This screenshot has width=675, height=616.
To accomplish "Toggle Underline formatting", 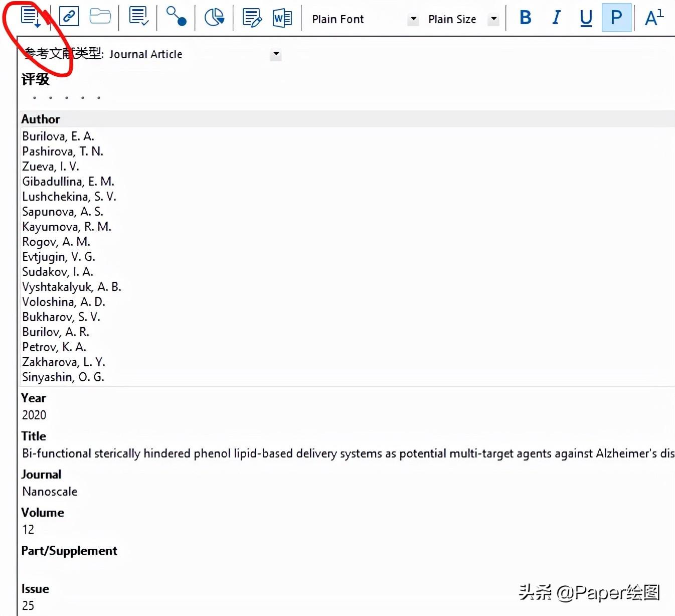I will click(586, 18).
